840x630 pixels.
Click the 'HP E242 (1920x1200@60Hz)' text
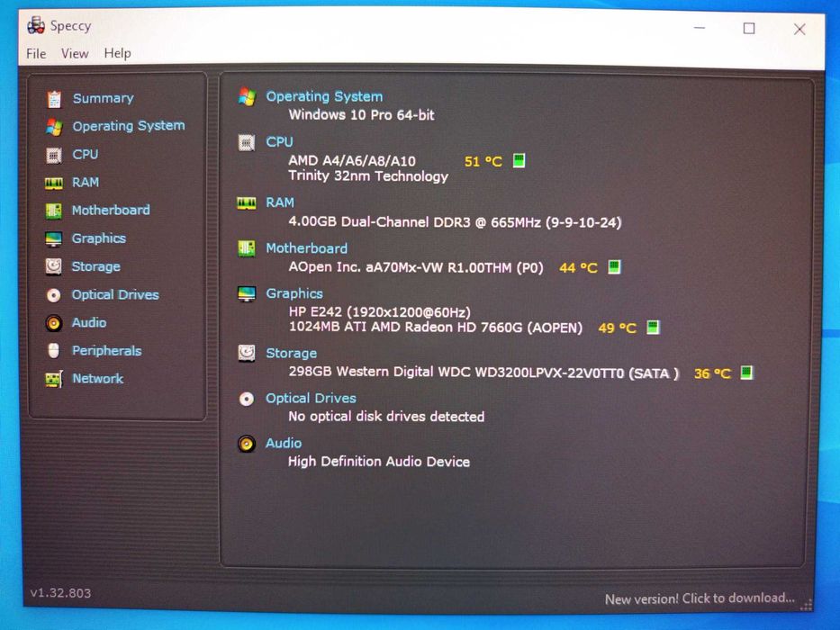coord(379,312)
